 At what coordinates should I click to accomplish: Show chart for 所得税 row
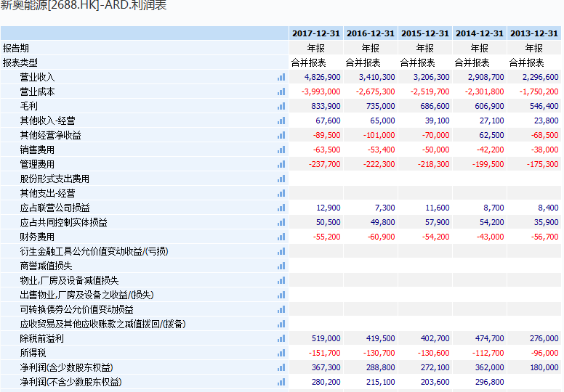pos(281,353)
